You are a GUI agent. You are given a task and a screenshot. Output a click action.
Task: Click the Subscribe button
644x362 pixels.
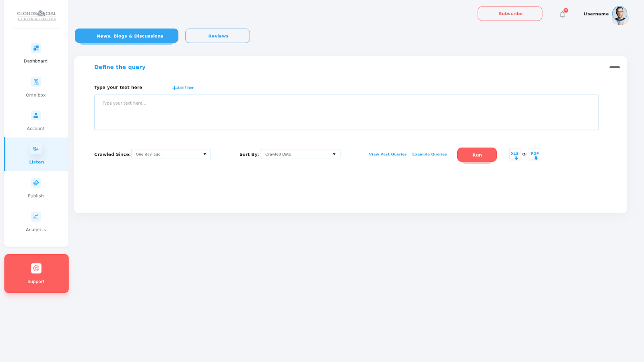[x=510, y=14]
